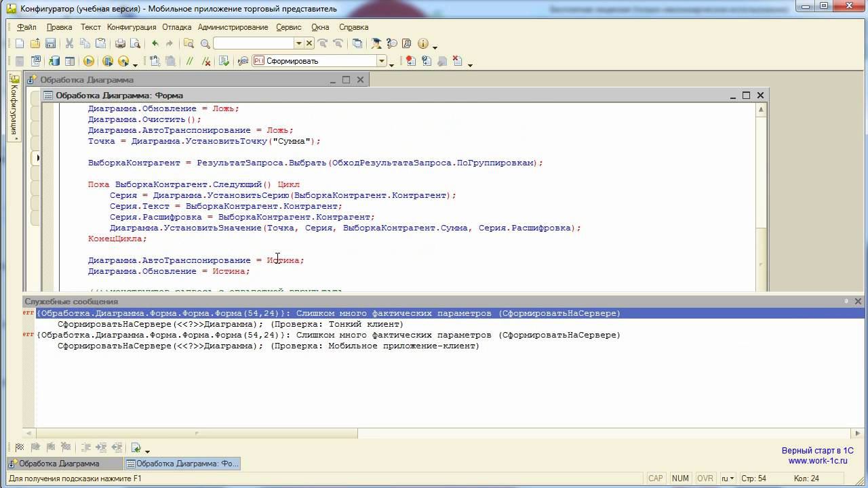868x488 pixels.
Task: Undo the last edit with the green arrow
Action: point(155,43)
